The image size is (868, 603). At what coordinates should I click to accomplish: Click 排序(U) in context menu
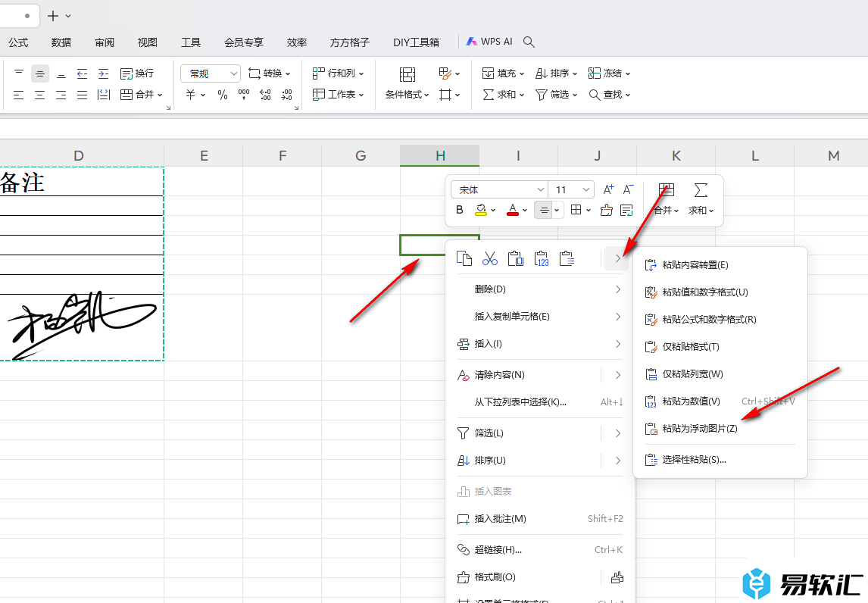click(490, 460)
